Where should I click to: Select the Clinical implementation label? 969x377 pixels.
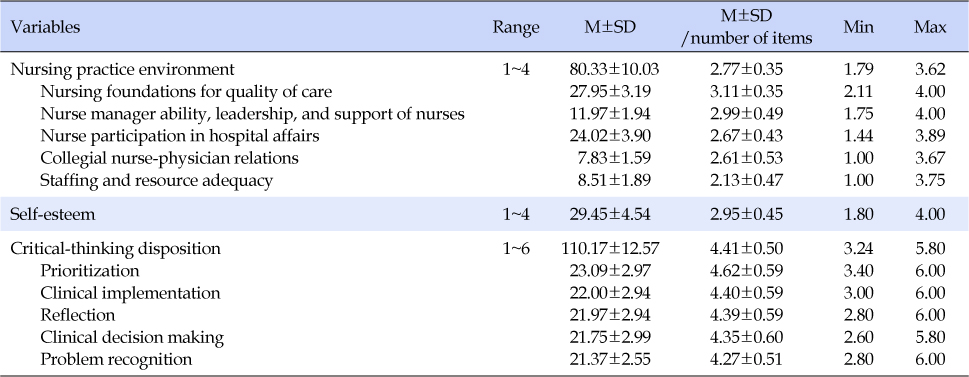[x=130, y=293]
